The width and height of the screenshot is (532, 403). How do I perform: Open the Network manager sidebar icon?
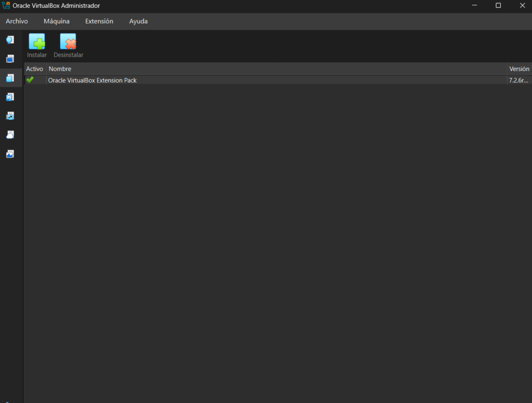coord(10,116)
